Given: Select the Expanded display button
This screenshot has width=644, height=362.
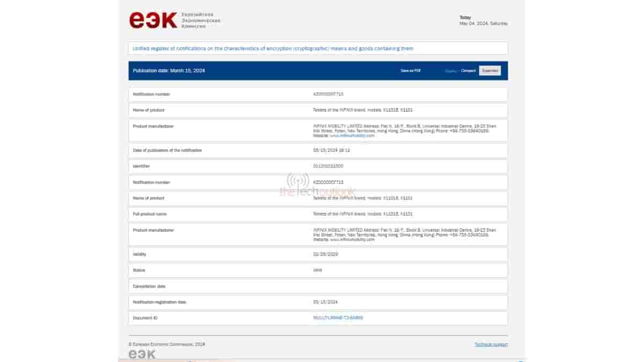Looking at the screenshot, I should (x=489, y=71).
